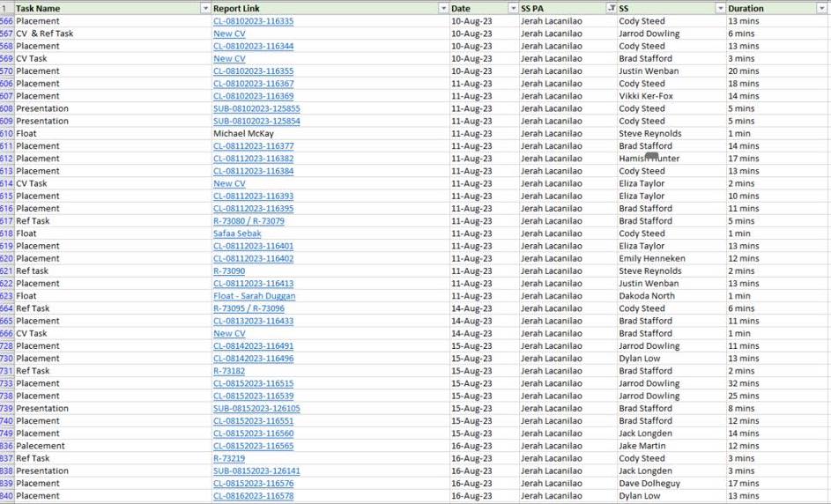Open the R-73182 reference link
The width and height of the screenshot is (831, 504).
point(229,371)
